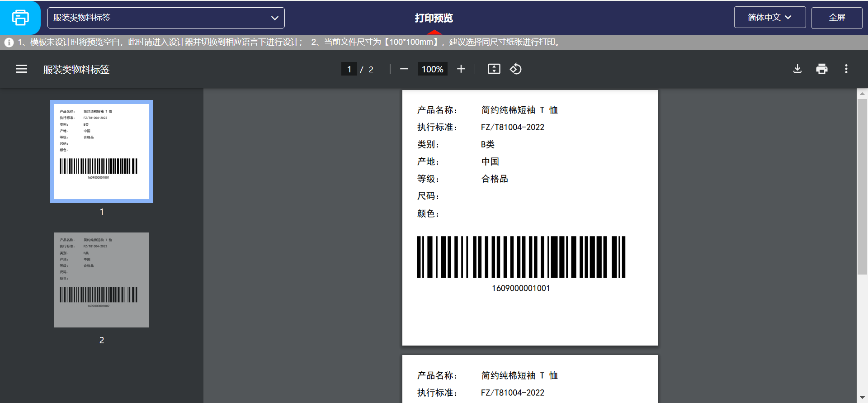The image size is (868, 403).
Task: Expand the 简体中文 language selector
Action: 769,18
